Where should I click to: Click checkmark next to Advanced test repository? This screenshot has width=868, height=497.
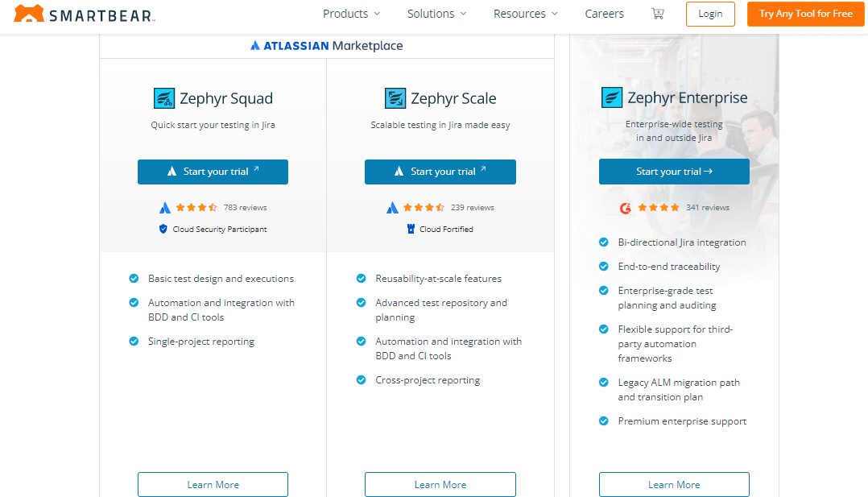coord(362,303)
